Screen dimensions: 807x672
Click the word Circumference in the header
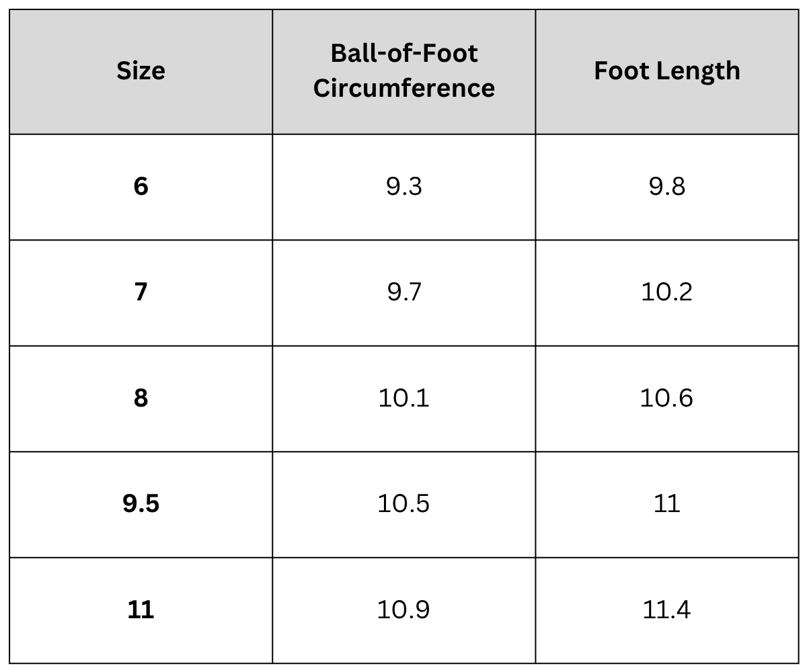coord(404,88)
